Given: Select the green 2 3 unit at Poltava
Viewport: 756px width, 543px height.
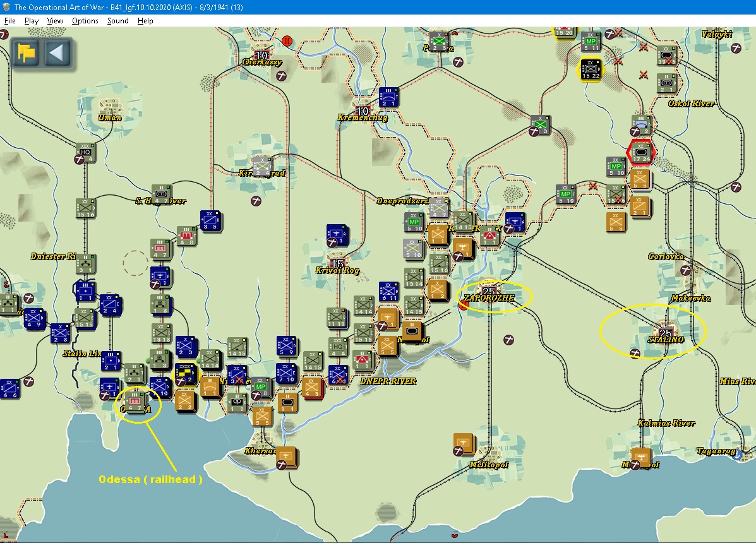Looking at the screenshot, I should (438, 42).
